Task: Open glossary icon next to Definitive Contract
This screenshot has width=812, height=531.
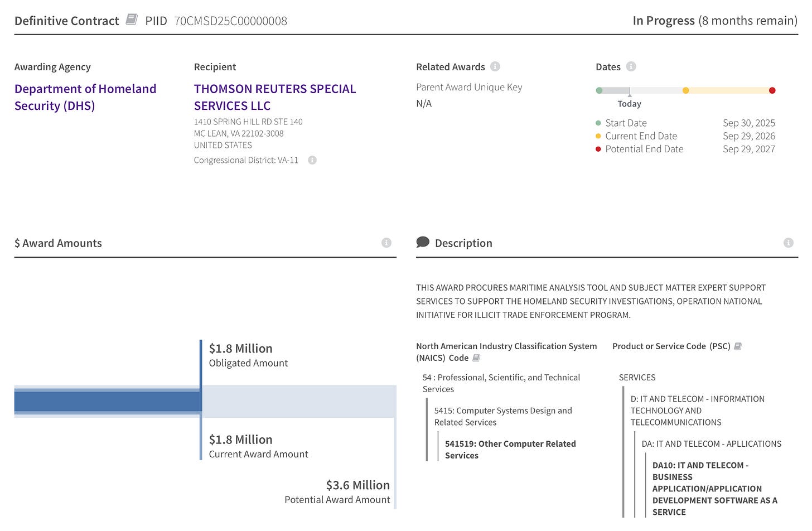Action: (x=132, y=20)
